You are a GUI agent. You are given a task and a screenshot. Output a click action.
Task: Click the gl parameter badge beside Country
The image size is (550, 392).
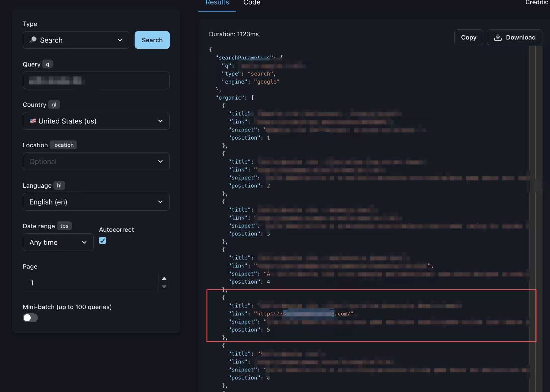coord(54,105)
